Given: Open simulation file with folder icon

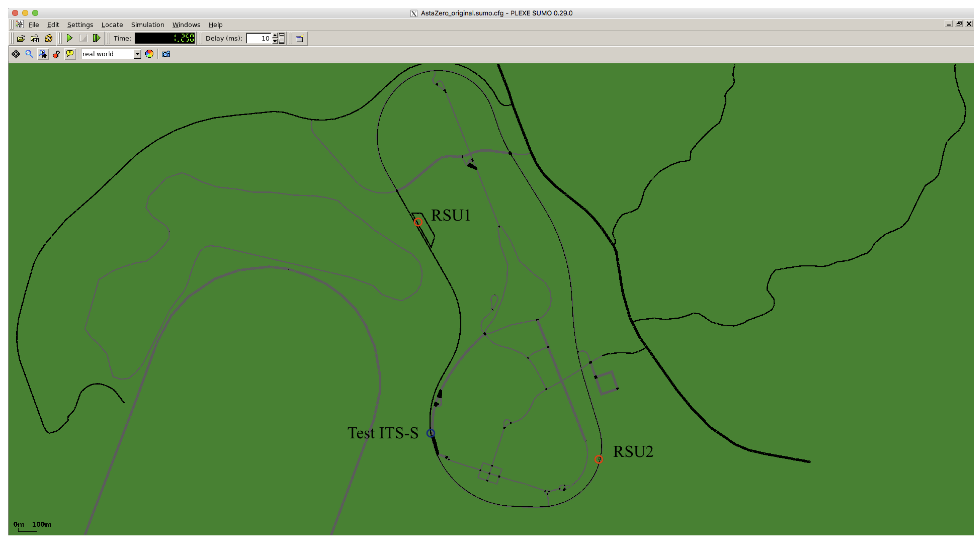Looking at the screenshot, I should (x=21, y=38).
